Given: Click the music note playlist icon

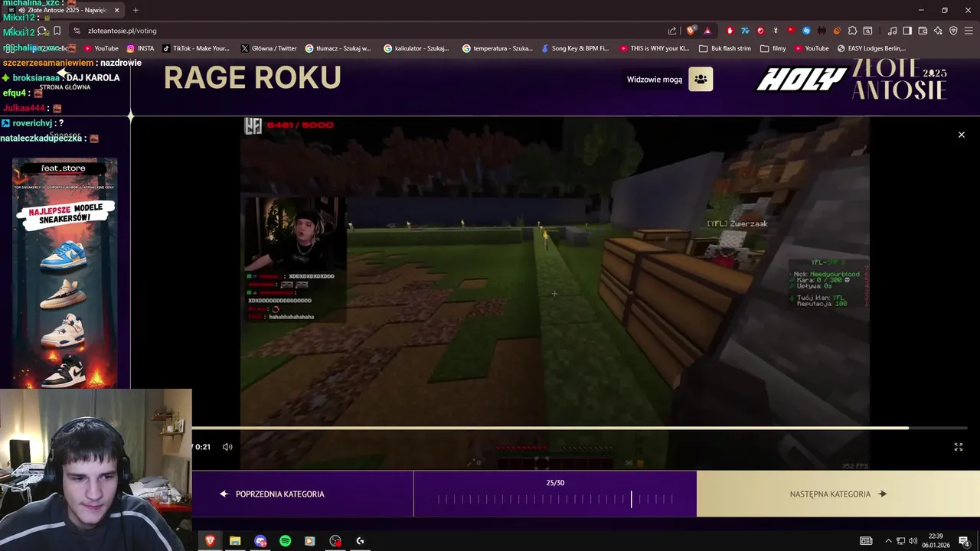Looking at the screenshot, I should (892, 31).
